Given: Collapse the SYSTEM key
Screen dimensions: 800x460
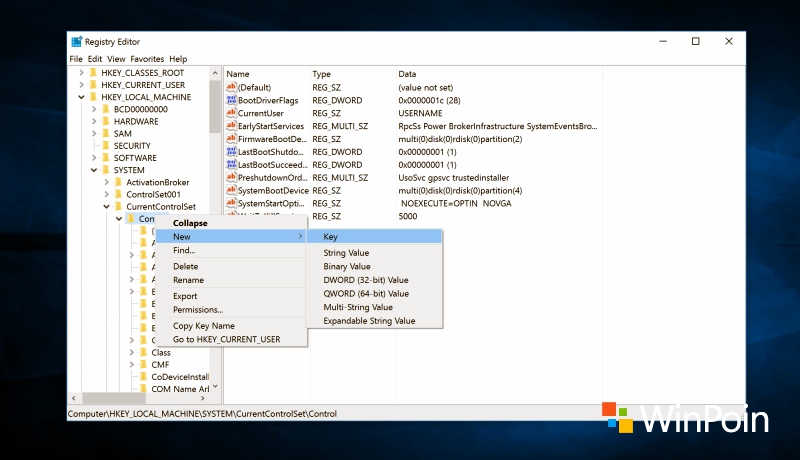Looking at the screenshot, I should [x=94, y=170].
